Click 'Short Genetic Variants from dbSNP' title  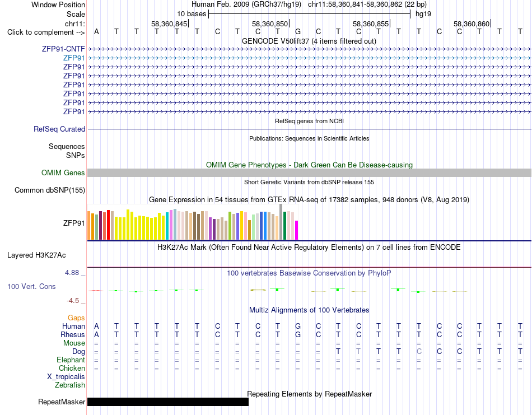309,182
